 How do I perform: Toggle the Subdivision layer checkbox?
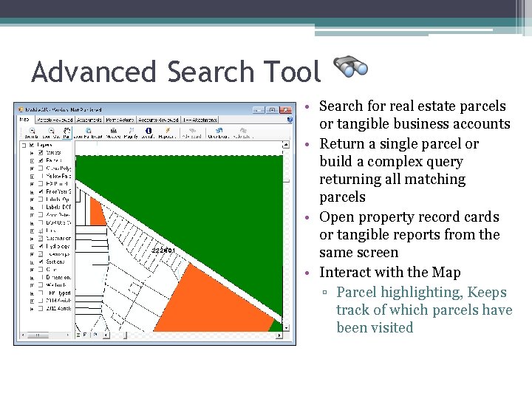pyautogui.click(x=41, y=238)
